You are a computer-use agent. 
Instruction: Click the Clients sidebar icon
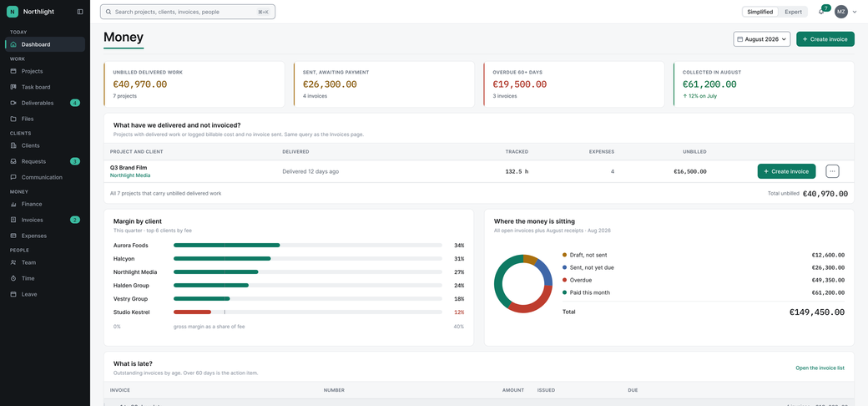coord(13,145)
